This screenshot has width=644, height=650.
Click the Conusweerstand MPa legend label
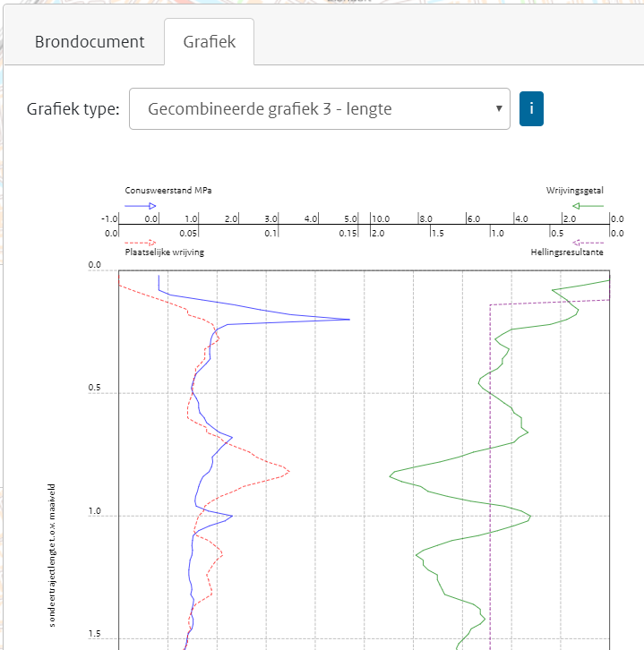point(167,191)
